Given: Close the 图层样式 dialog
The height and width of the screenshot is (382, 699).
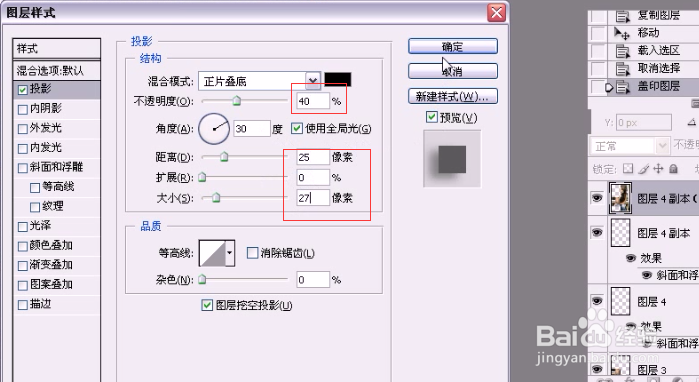Looking at the screenshot, I should (x=497, y=12).
